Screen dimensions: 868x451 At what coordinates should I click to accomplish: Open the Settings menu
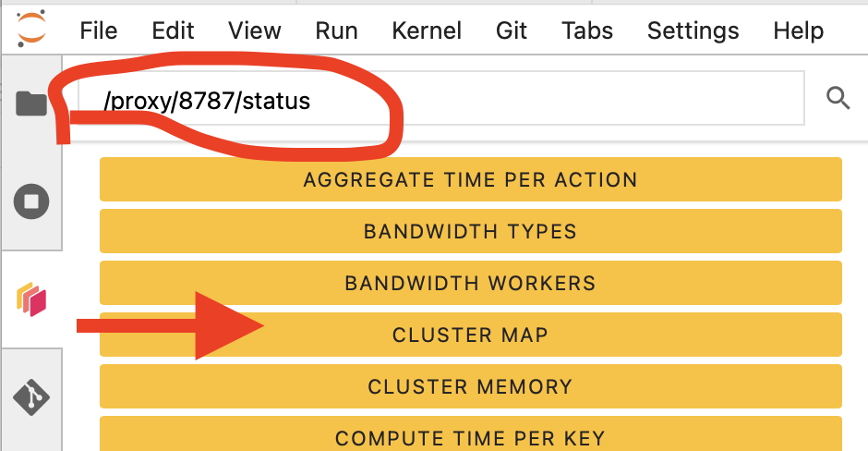(693, 30)
